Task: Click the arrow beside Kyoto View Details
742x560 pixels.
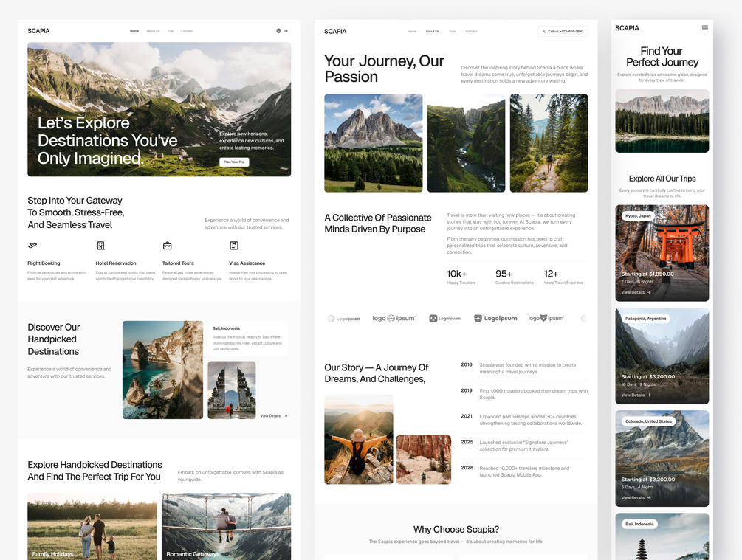Action: point(649,292)
